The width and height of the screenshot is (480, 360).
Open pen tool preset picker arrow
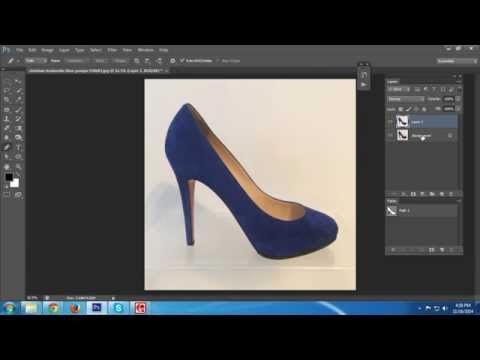click(x=18, y=61)
